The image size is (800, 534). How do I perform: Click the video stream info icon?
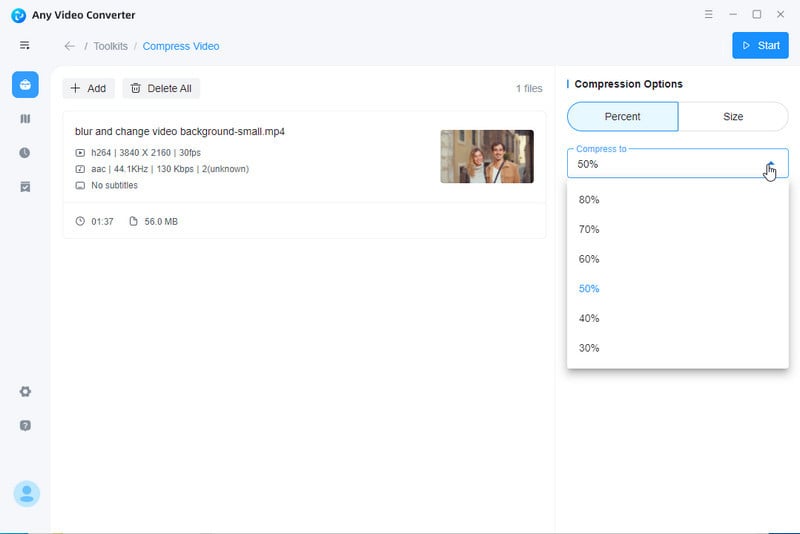point(80,153)
